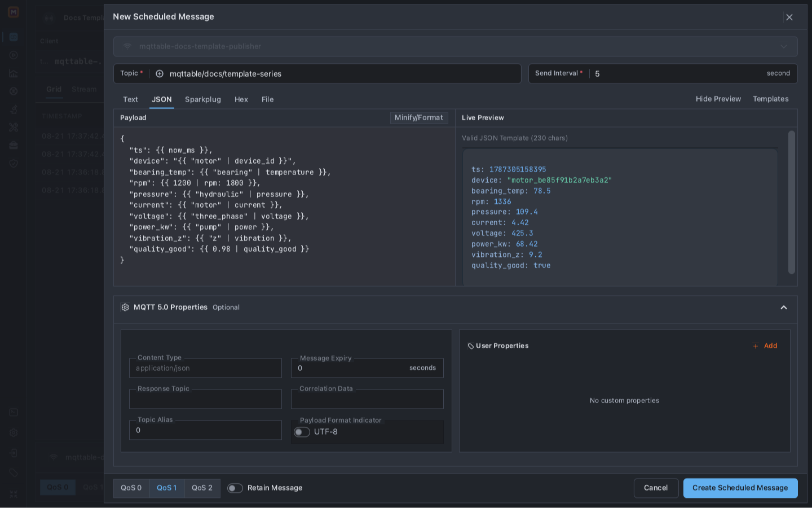Switch to the Hex payload tab

coord(241,99)
